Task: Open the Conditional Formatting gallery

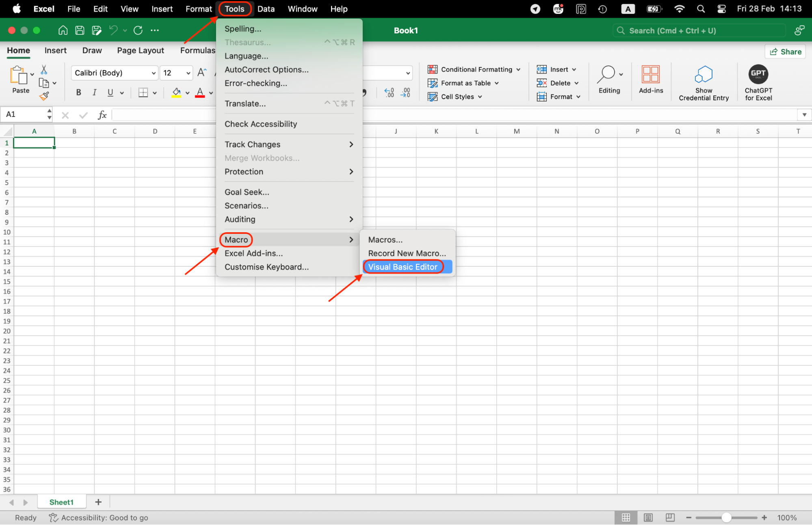Action: coord(474,69)
